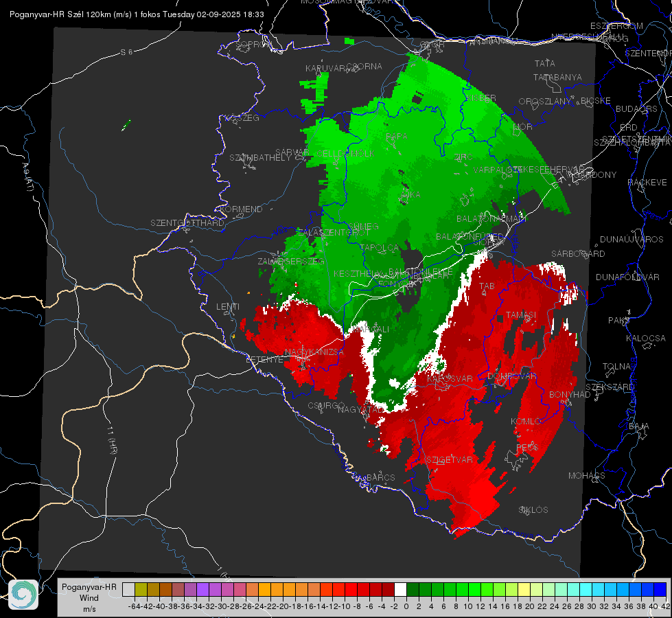Click the KAPOSVAR city label

tap(450, 378)
